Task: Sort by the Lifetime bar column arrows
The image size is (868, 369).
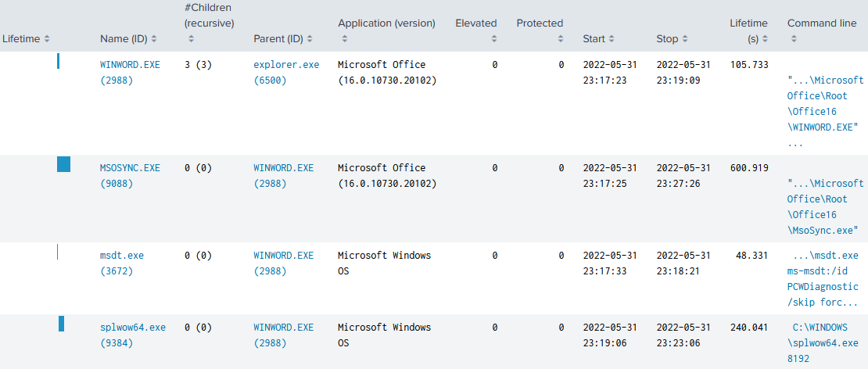Action: 46,39
